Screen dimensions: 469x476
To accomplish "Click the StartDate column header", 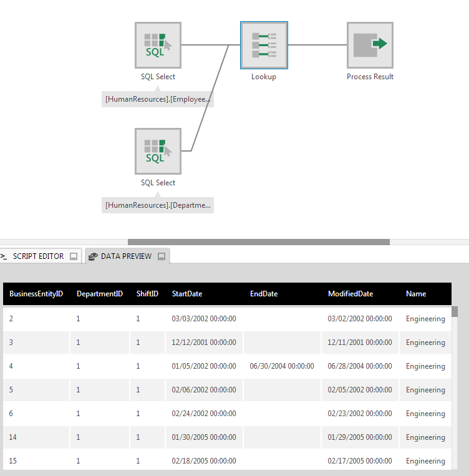I will [x=187, y=294].
